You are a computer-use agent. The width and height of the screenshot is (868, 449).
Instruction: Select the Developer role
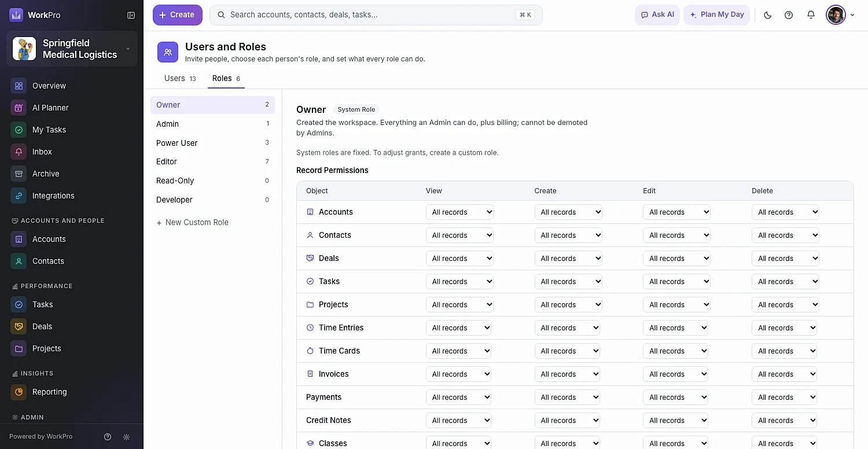coord(212,200)
